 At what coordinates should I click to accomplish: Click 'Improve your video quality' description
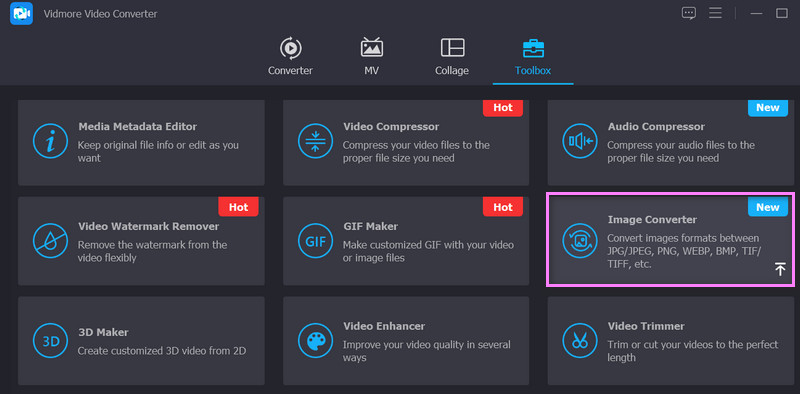(427, 351)
